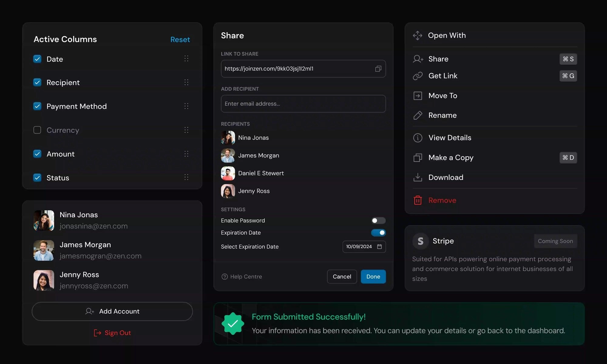Click the Download arrow icon

click(418, 177)
